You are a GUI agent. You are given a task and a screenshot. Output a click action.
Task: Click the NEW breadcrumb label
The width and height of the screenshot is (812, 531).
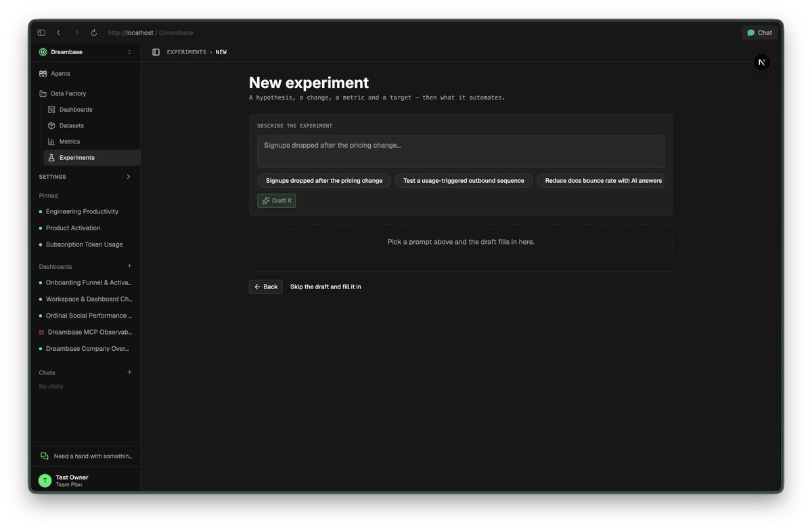pos(221,52)
